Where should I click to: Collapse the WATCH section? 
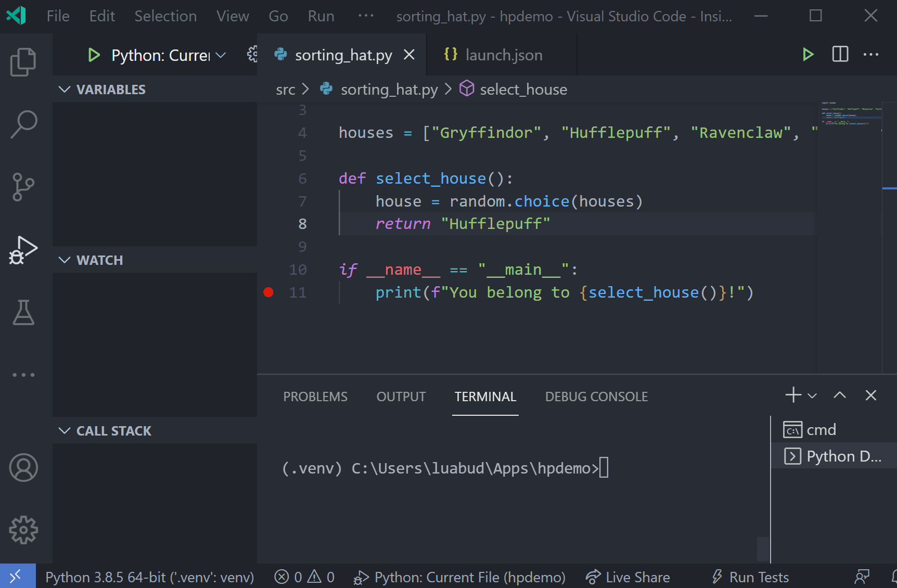click(65, 260)
